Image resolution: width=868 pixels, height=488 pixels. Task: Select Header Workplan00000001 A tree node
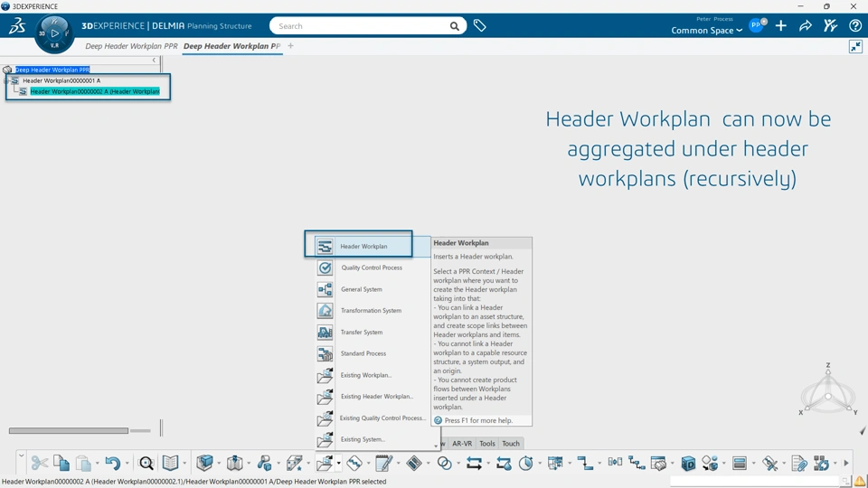(x=61, y=80)
